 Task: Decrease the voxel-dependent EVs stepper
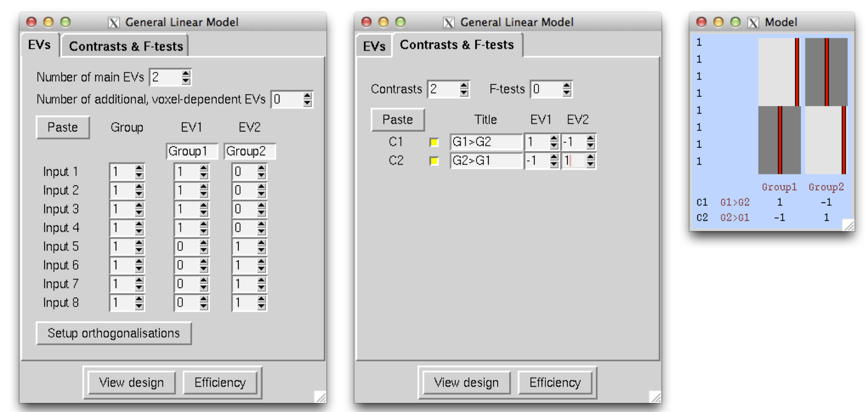point(308,103)
